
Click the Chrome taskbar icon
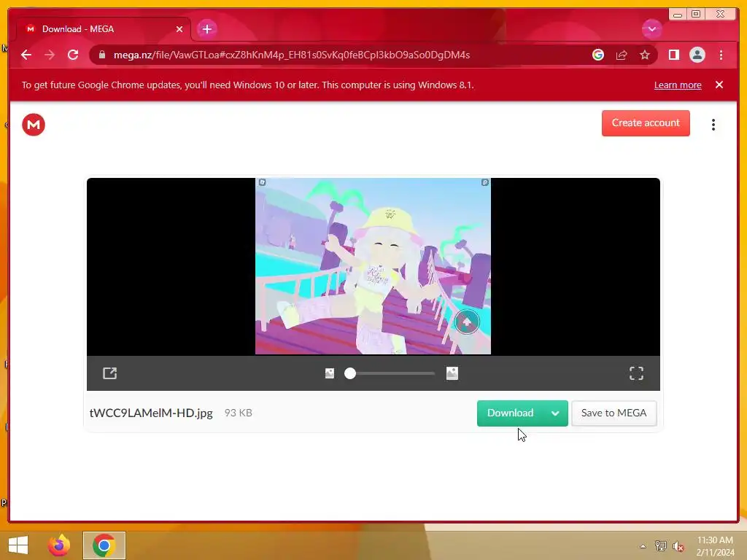104,545
